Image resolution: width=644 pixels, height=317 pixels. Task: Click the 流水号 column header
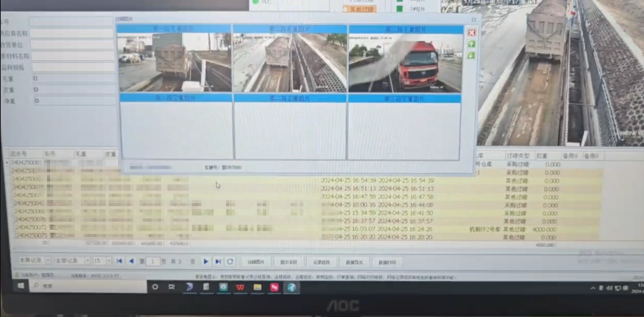coord(24,154)
